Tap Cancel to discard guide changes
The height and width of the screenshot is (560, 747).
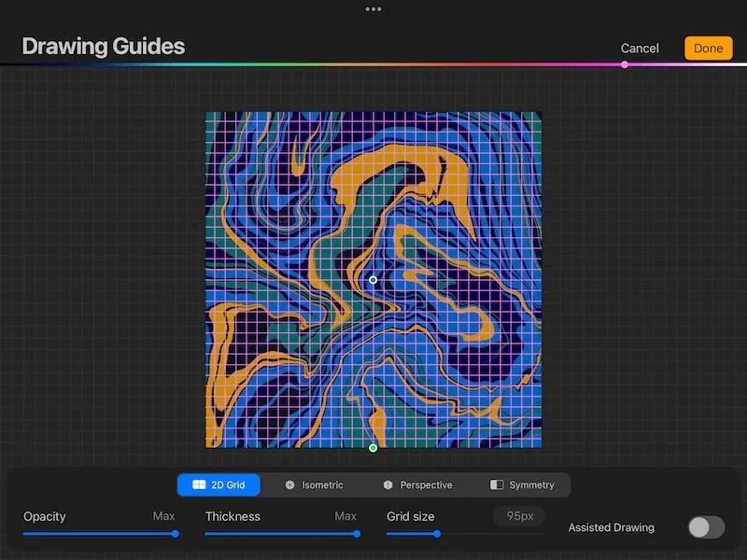[x=640, y=48]
